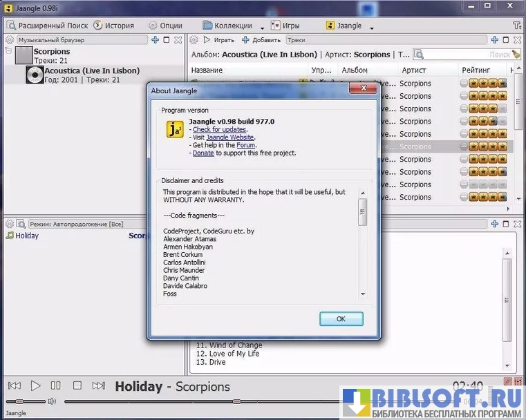Click the Поиск search input field
526x420 pixels.
pyautogui.click(x=467, y=54)
